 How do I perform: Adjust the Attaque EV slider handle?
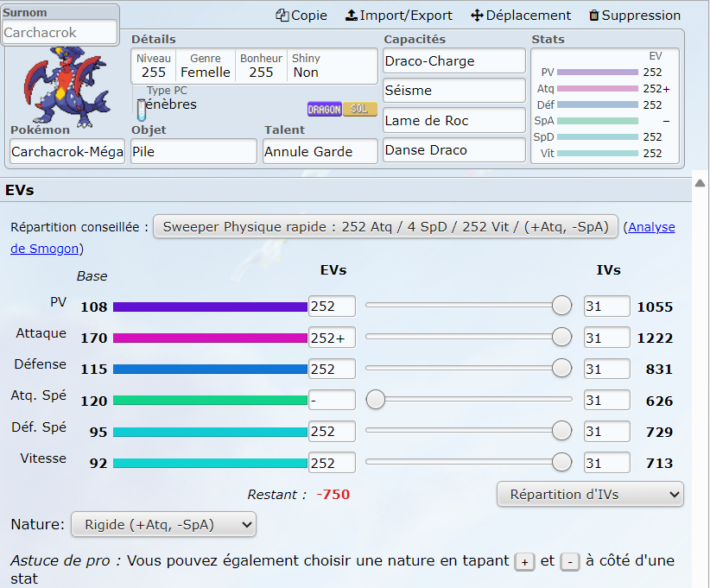tap(562, 337)
